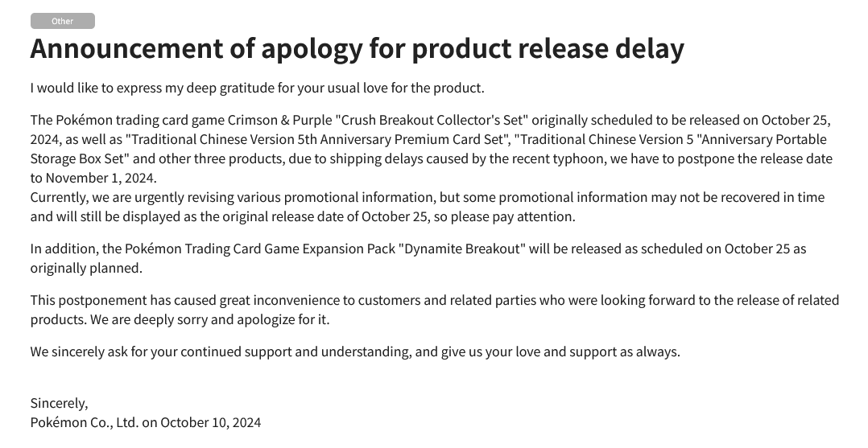Click the "Pokémon Co., Ltd." signature

point(85,422)
